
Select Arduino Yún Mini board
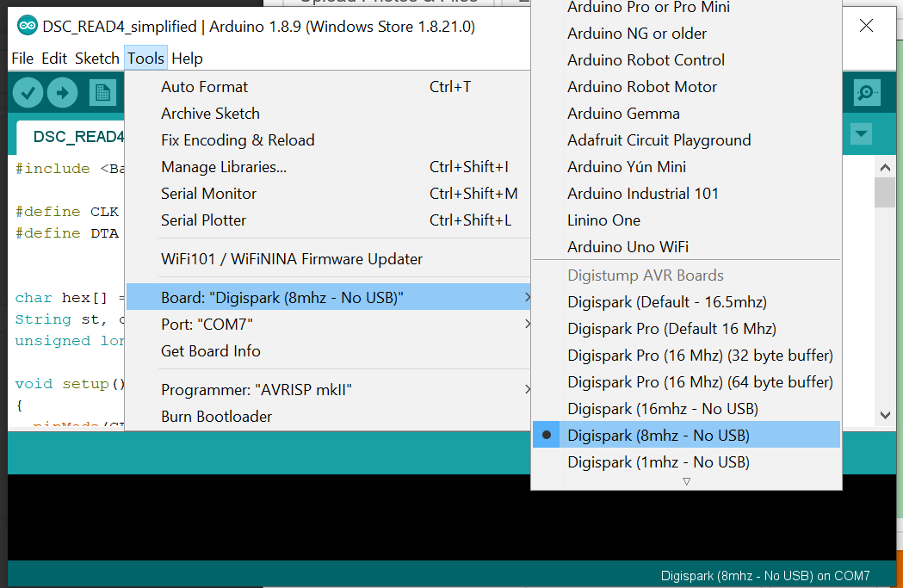[x=686, y=167]
